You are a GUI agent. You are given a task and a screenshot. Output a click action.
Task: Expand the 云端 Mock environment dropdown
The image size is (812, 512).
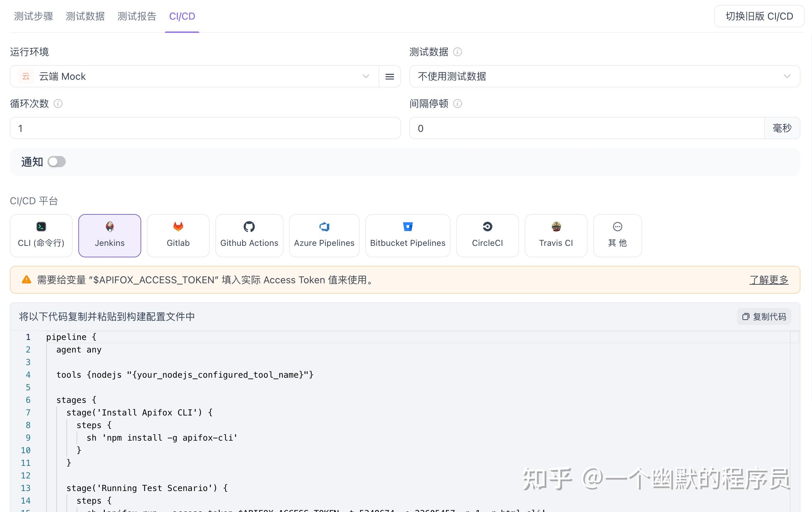coord(365,76)
